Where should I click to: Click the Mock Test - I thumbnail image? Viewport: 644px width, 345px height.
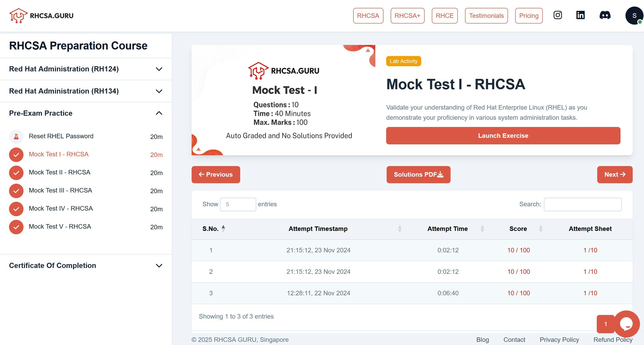click(x=284, y=100)
